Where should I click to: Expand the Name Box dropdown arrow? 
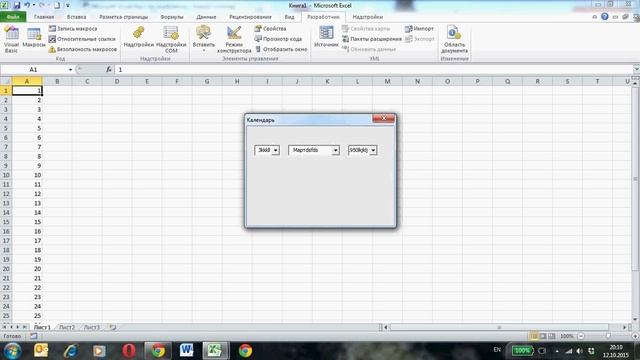(x=70, y=70)
